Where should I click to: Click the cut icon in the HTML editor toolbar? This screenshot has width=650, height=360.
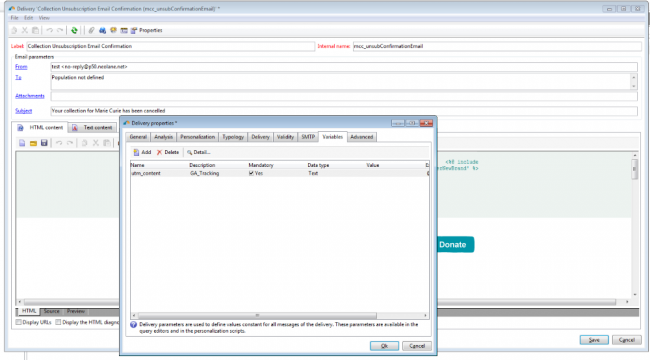coord(95,143)
